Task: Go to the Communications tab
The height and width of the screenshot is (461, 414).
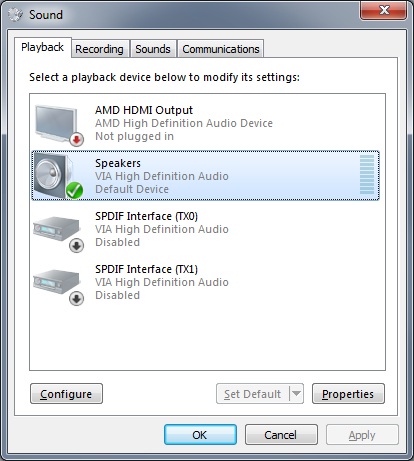Action: pyautogui.click(x=221, y=49)
